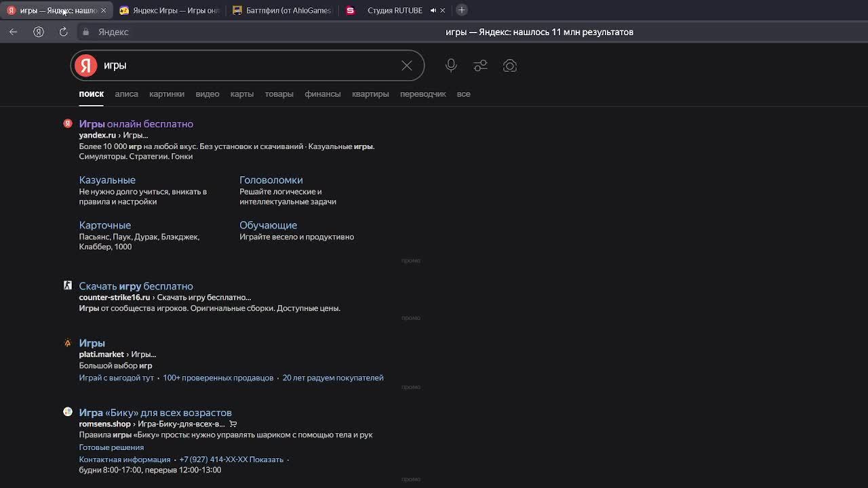This screenshot has height=488, width=868.
Task: Close the игры — Яндекс tab
Action: click(x=103, y=10)
